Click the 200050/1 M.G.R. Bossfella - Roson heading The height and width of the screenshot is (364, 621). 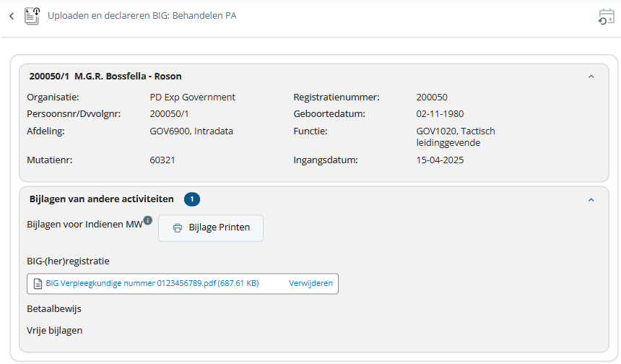click(105, 76)
